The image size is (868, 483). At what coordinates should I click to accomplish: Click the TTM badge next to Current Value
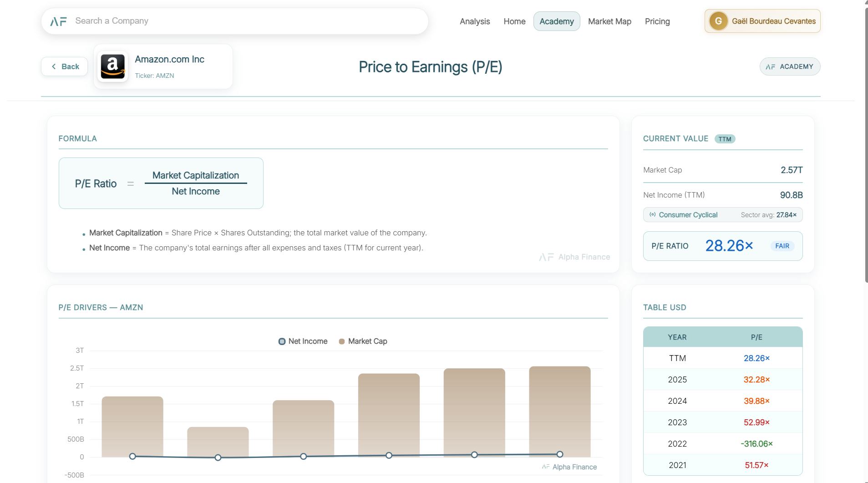click(x=725, y=139)
